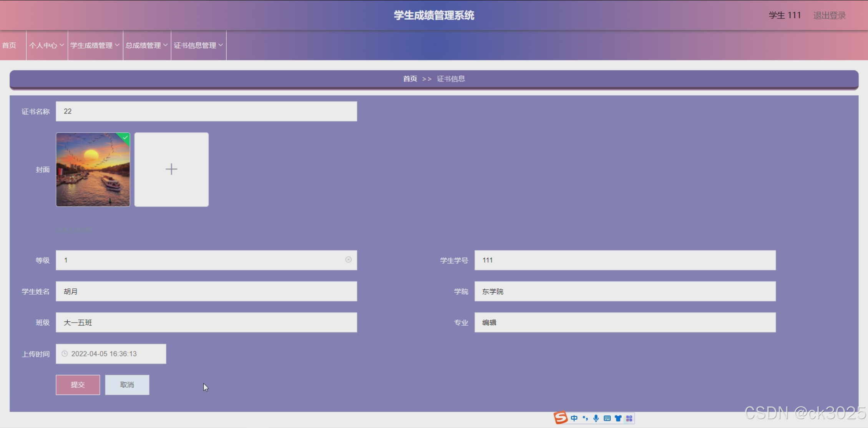Select the uploaded sunset cover thumbnail
This screenshot has width=868, height=428.
pyautogui.click(x=93, y=170)
